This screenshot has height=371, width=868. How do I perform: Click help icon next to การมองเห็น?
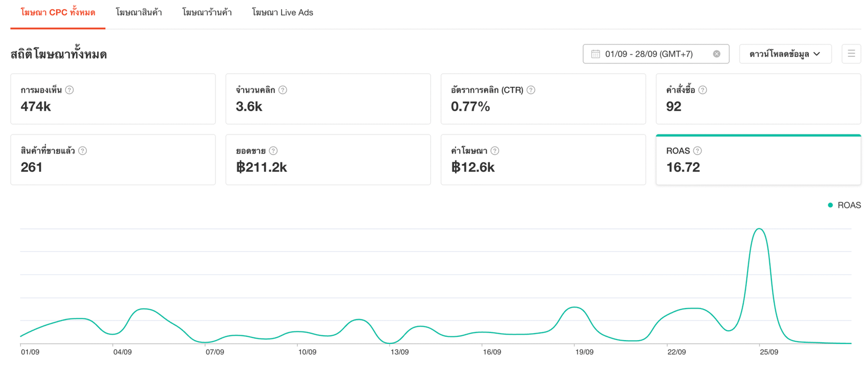[69, 90]
